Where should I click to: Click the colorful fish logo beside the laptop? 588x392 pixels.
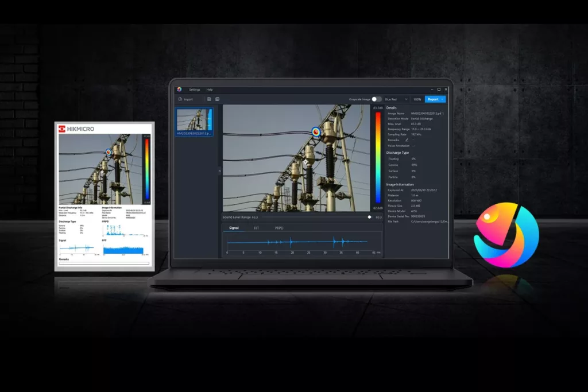(506, 235)
